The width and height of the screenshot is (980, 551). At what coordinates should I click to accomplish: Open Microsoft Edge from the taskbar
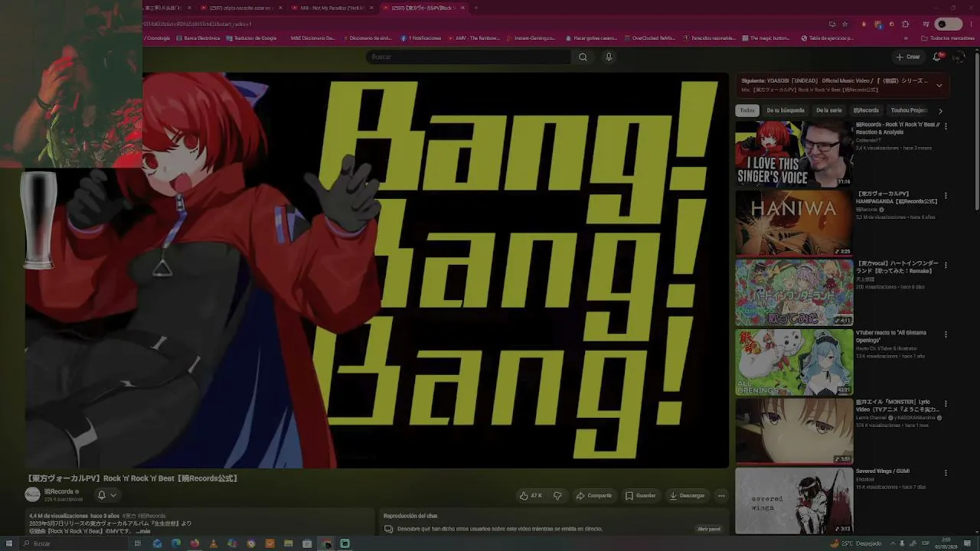176,543
